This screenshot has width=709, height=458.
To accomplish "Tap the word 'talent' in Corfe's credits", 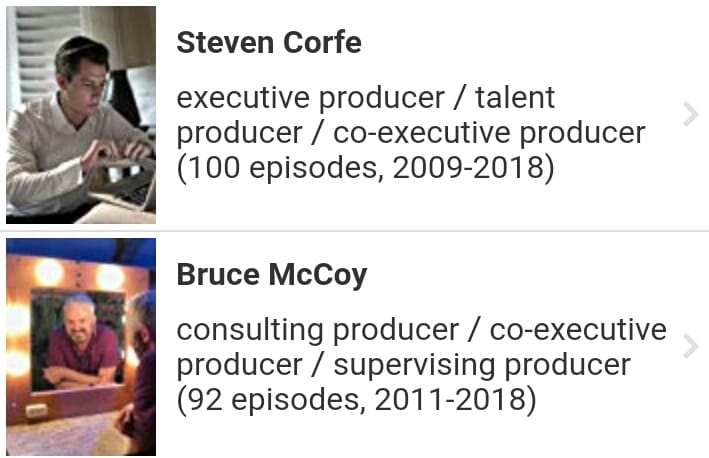I will (x=515, y=98).
